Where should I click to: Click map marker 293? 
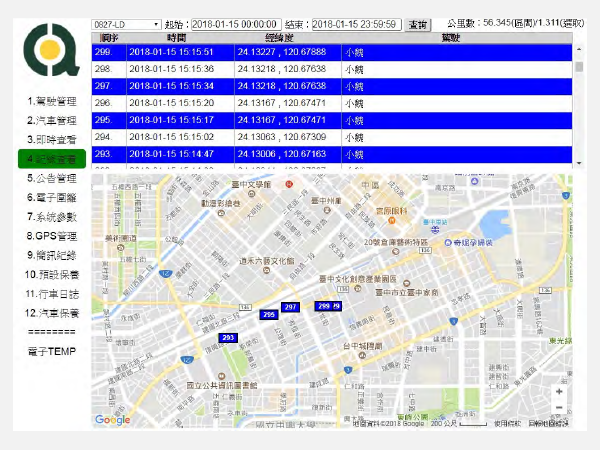pos(228,338)
